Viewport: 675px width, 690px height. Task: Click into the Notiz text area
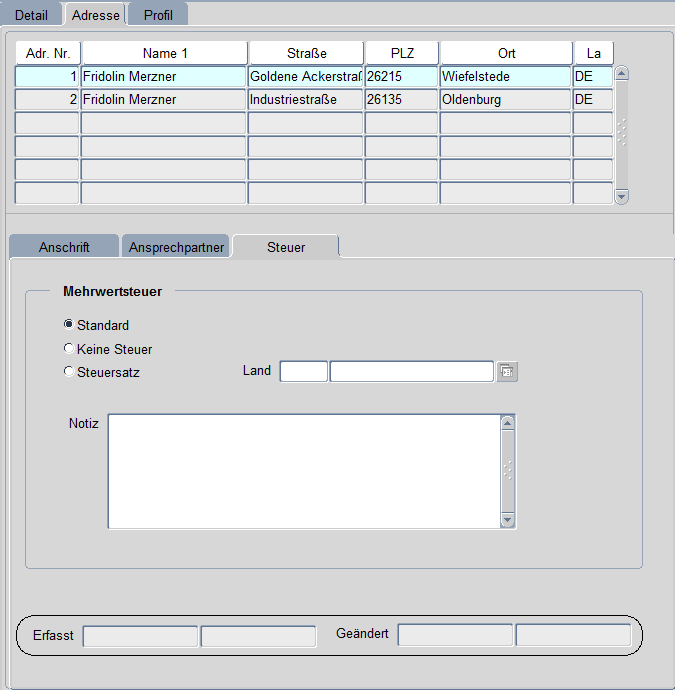click(302, 470)
